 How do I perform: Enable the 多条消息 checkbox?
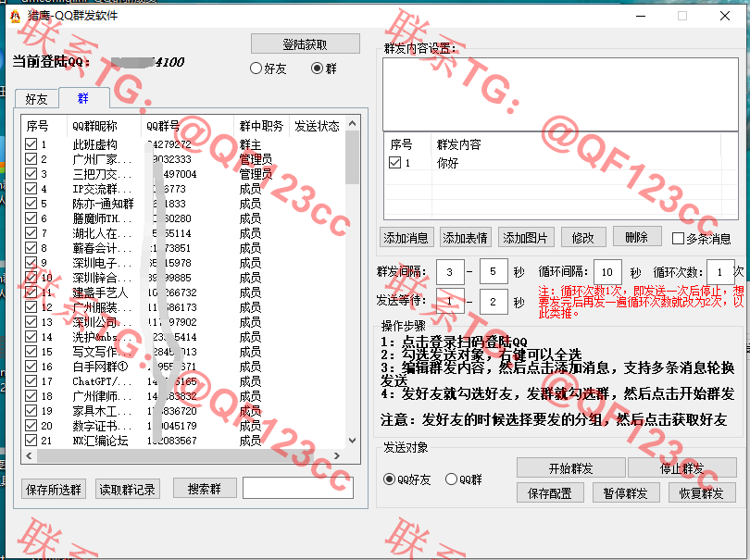click(678, 238)
